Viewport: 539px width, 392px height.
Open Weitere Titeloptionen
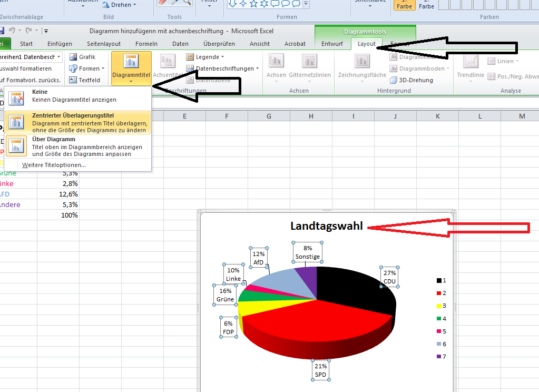point(54,165)
